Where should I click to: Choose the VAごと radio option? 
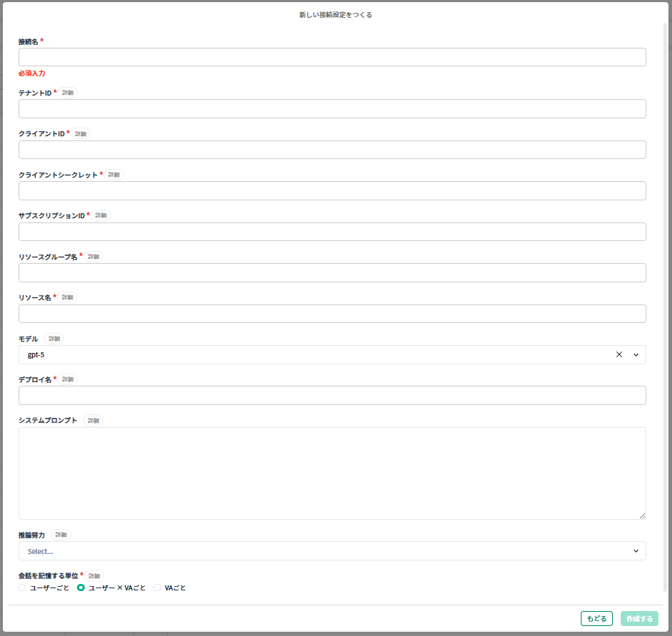coord(157,588)
